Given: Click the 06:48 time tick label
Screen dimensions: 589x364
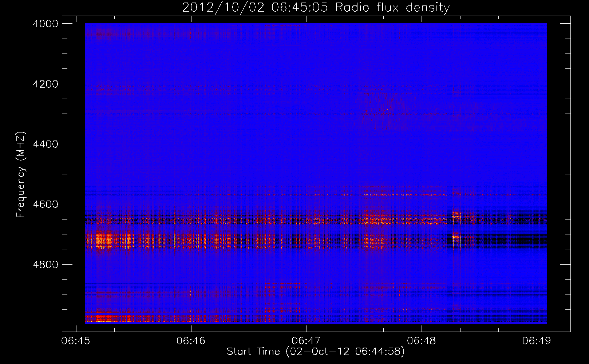Looking at the screenshot, I should (x=422, y=341).
